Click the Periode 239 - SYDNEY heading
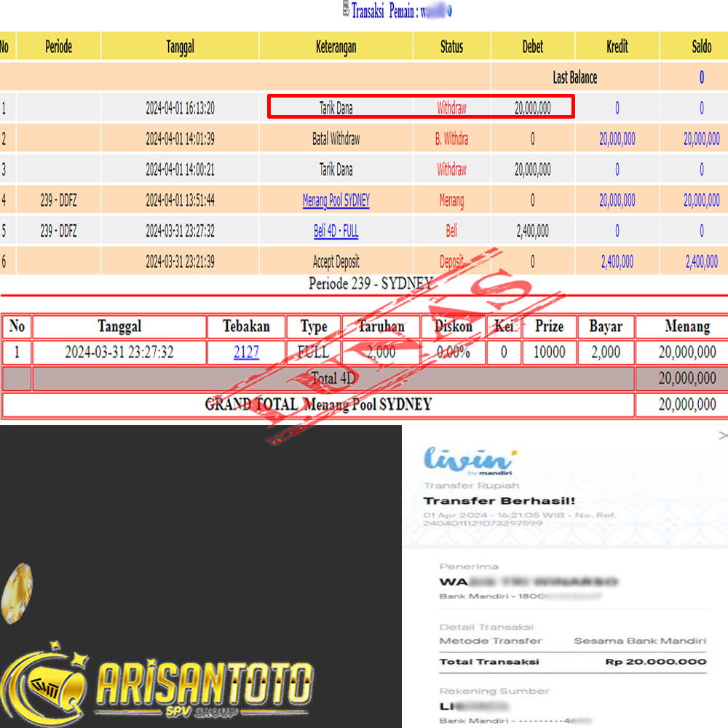This screenshot has height=728, width=728. click(x=371, y=282)
